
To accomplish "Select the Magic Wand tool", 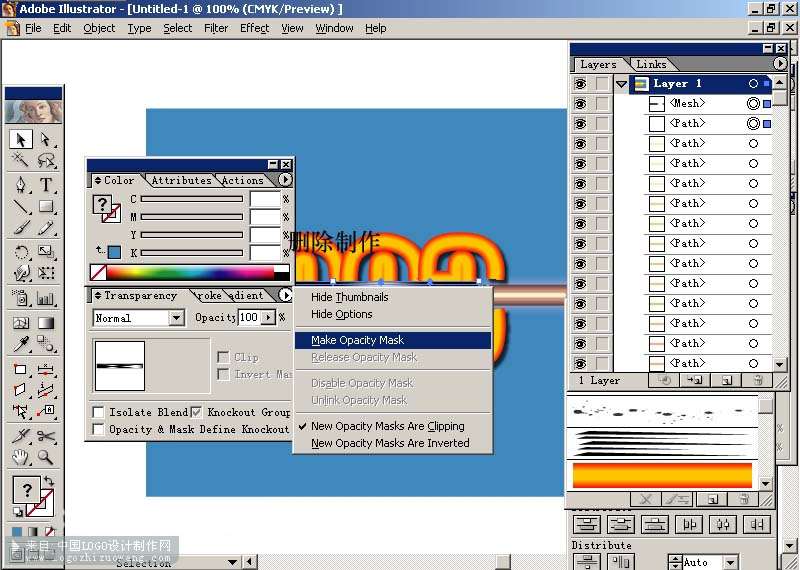I will 21,160.
